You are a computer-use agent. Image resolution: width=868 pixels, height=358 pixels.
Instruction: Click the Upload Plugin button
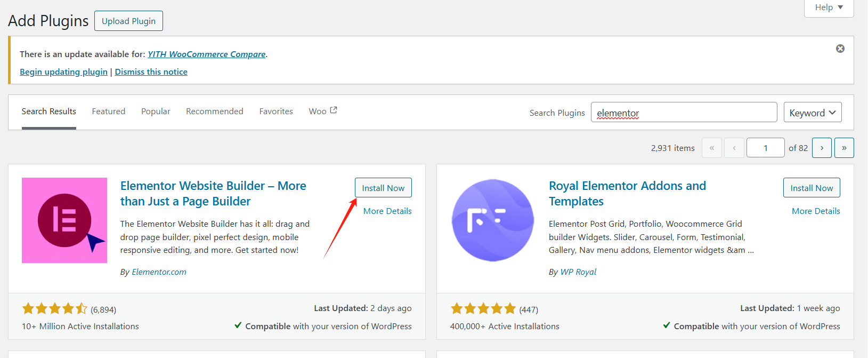[x=128, y=21]
